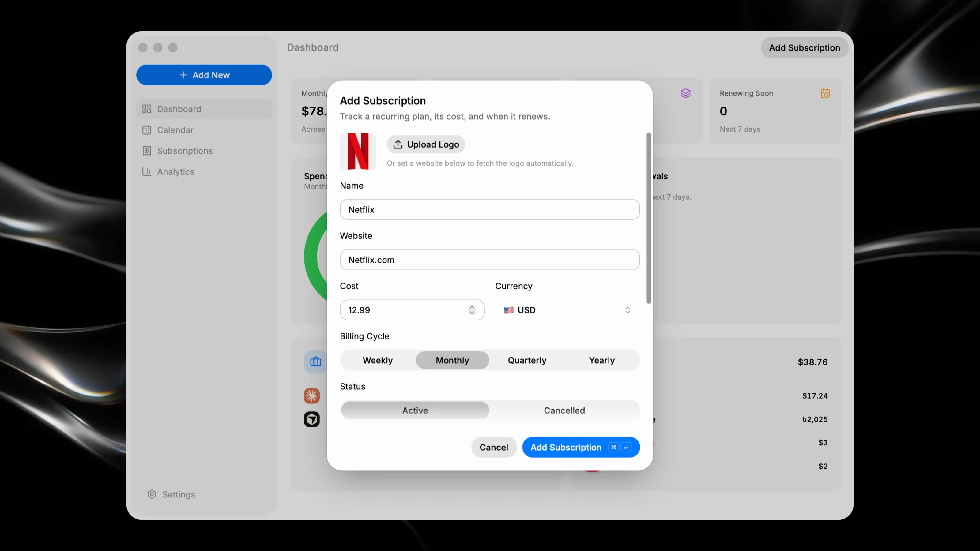The image size is (980, 551).
Task: Click the upload arrow icon
Action: point(398,144)
